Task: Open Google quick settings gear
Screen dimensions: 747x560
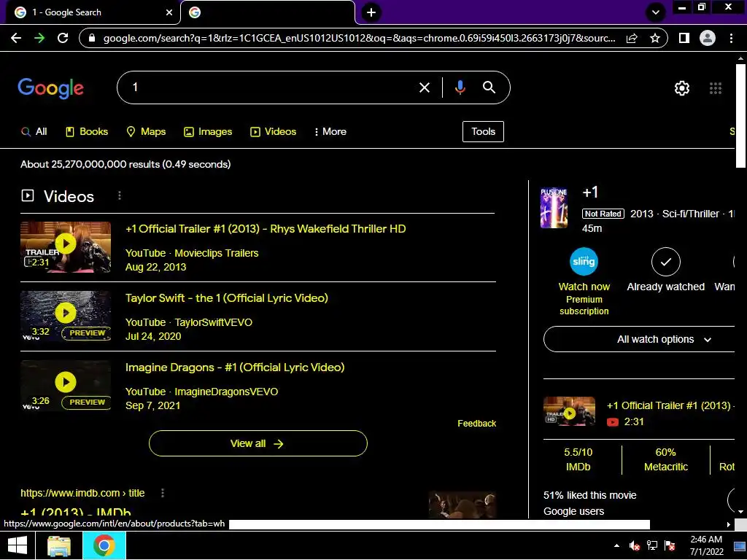Action: [x=682, y=88]
